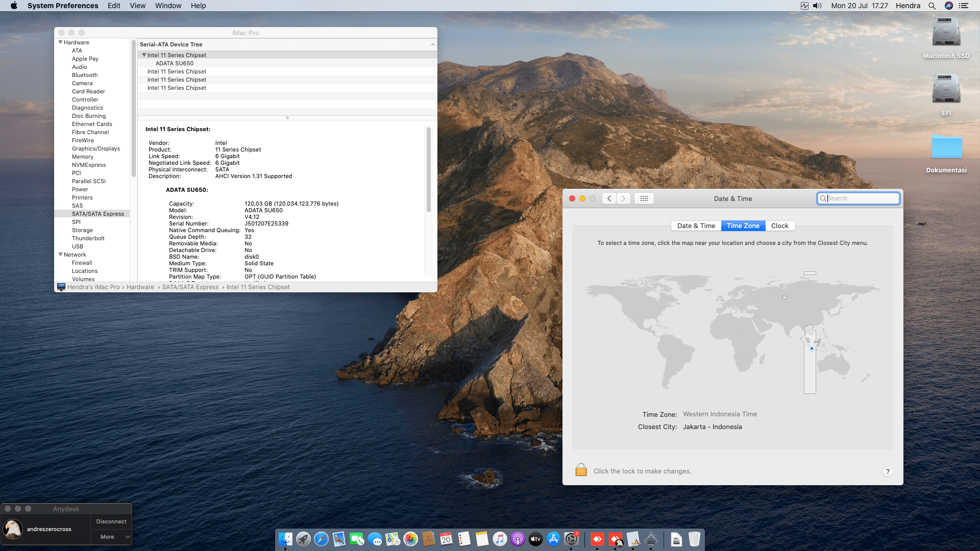Click the lock icon to make changes
980x551 pixels.
[581, 470]
